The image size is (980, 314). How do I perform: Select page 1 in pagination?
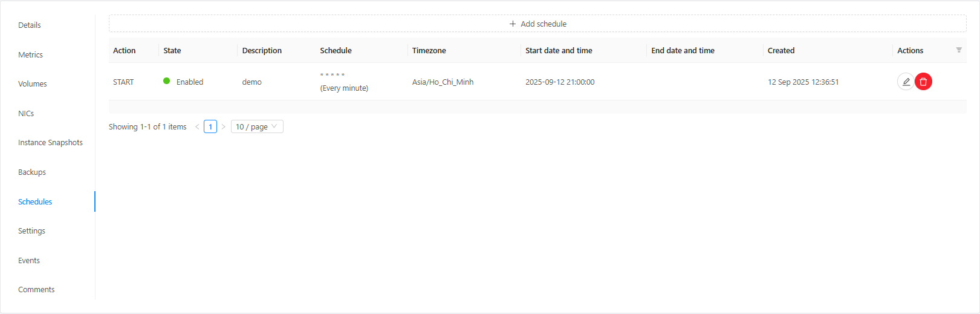(210, 127)
